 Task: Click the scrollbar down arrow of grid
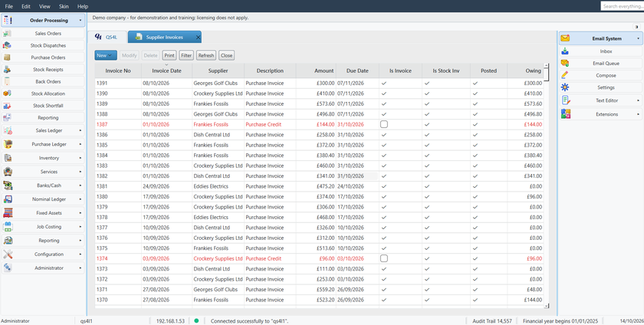[546, 306]
